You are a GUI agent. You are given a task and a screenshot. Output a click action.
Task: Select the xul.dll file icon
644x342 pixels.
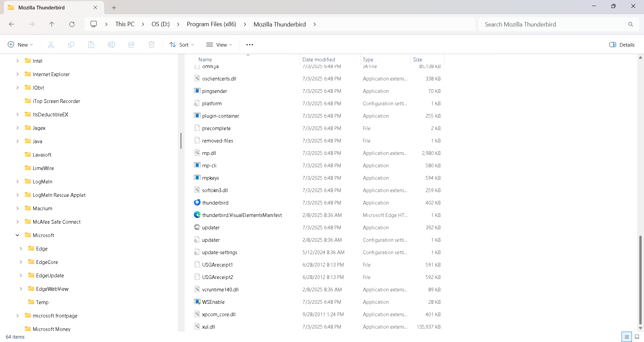pos(197,327)
